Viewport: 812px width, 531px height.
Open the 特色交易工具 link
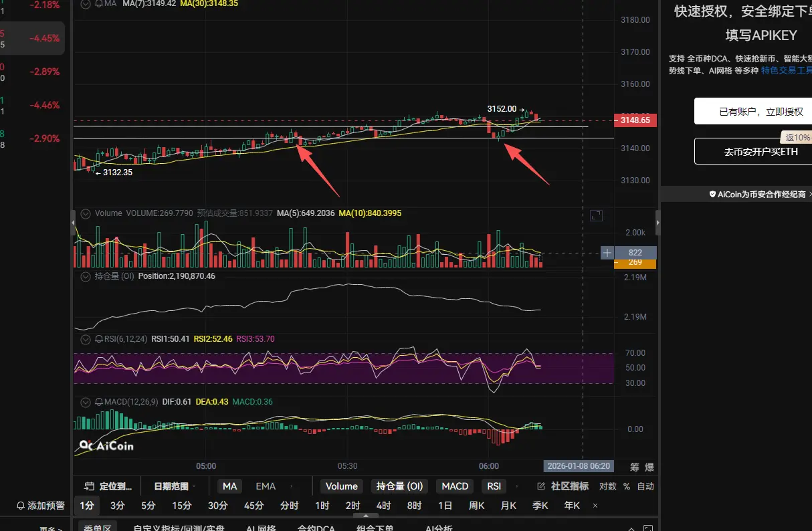click(x=787, y=70)
